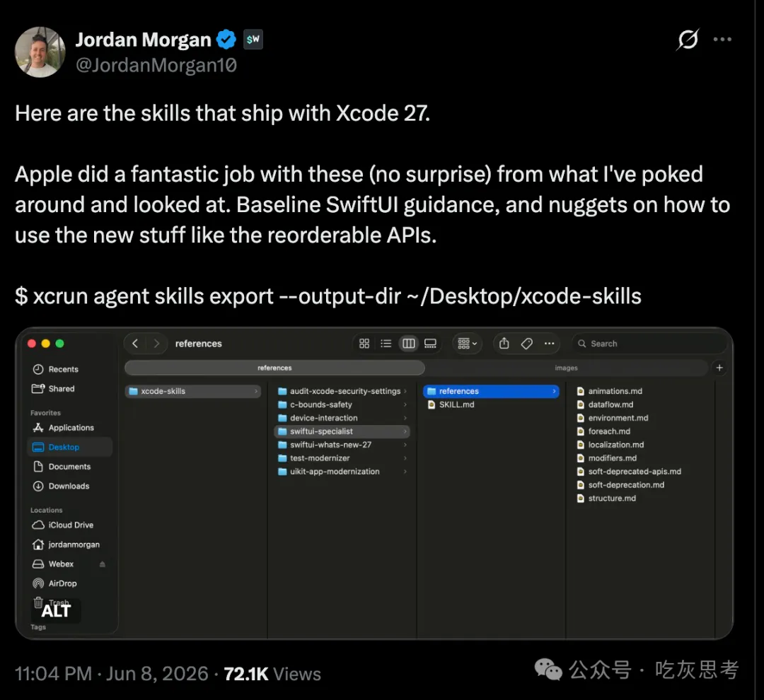Open audit-xcode-security-settings folder
The height and width of the screenshot is (700, 764).
tap(342, 391)
